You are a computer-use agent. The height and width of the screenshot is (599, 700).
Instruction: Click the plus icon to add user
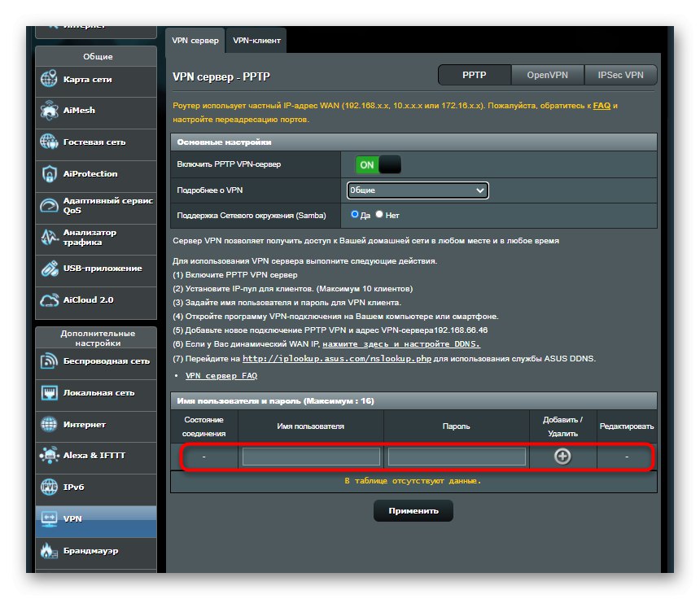coord(562,457)
